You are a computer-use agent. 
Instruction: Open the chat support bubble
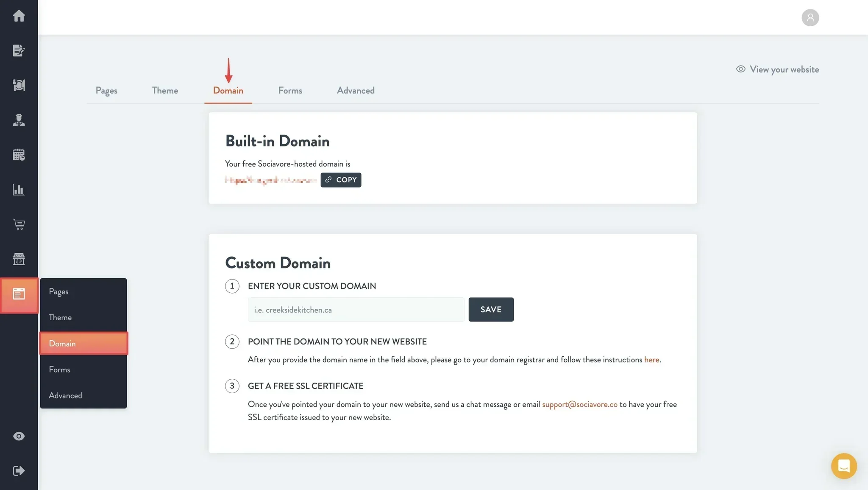(x=843, y=466)
